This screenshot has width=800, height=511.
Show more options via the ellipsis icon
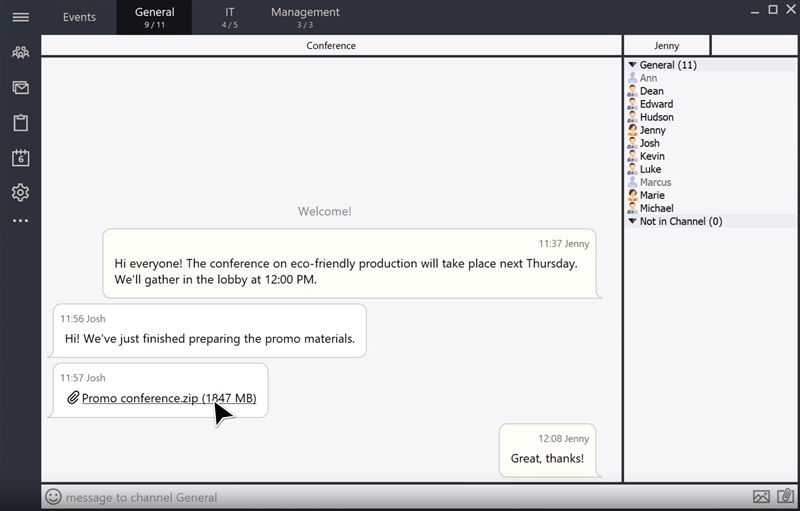coord(20,221)
